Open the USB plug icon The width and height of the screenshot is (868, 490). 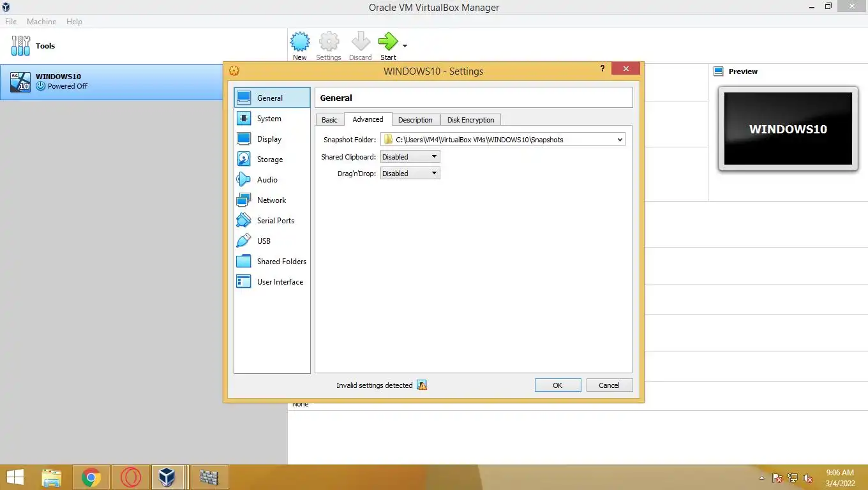click(x=244, y=241)
